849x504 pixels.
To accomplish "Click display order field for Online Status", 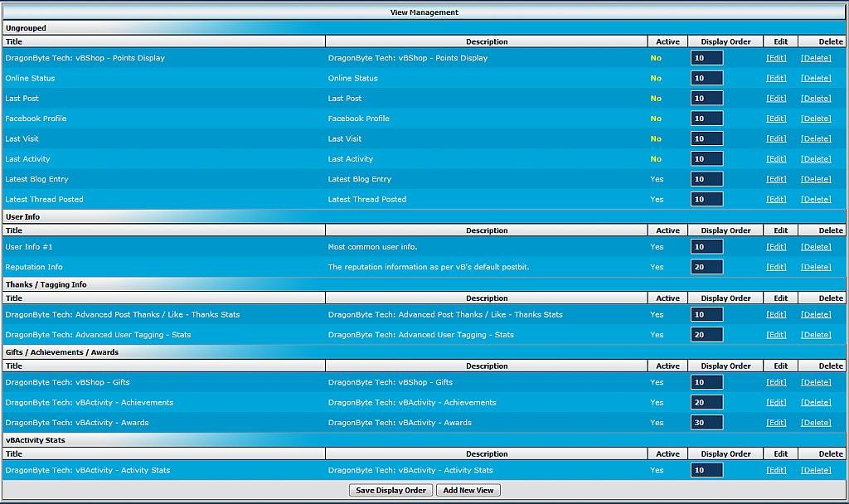I will 706,78.
